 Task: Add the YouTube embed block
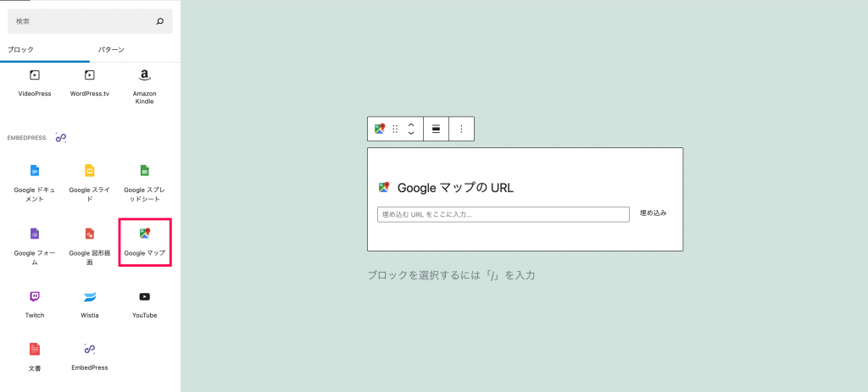[144, 304]
